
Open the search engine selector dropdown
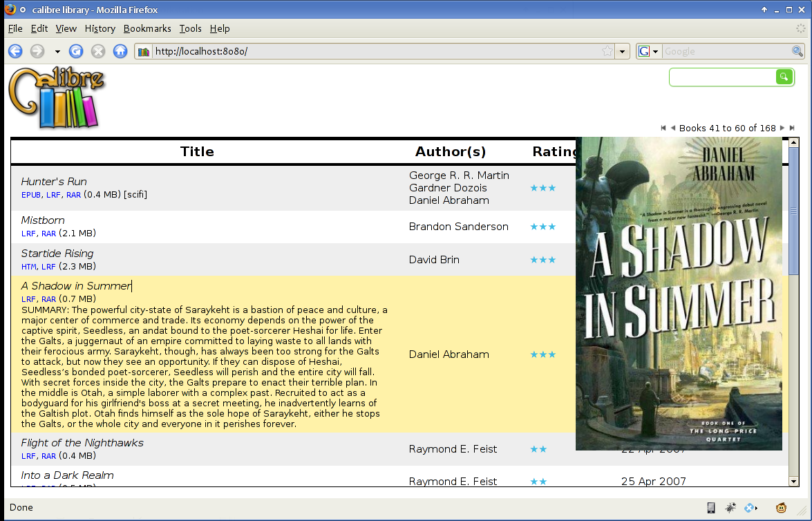tap(648, 51)
